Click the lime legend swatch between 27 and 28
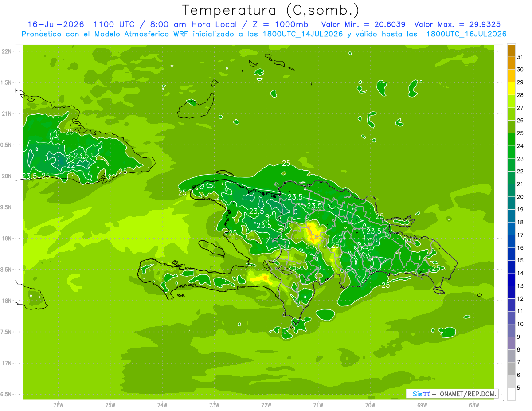The height and width of the screenshot is (411, 532). point(511,102)
